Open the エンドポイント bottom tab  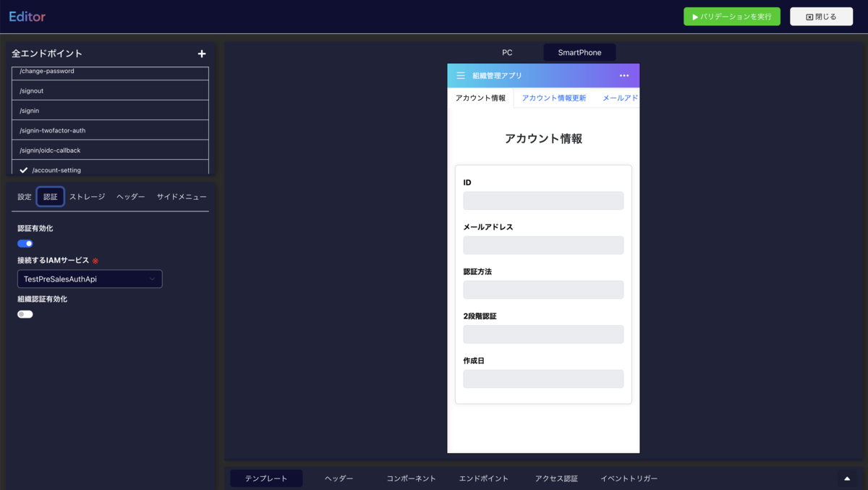[x=484, y=478]
